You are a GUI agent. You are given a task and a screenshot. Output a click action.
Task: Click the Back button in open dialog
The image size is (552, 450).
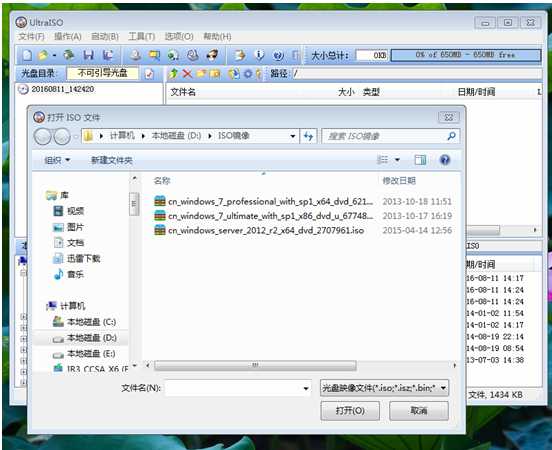coord(43,137)
